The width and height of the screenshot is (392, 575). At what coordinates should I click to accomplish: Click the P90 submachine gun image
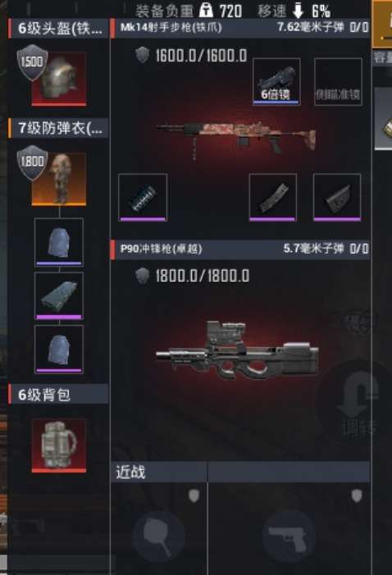coord(237,350)
